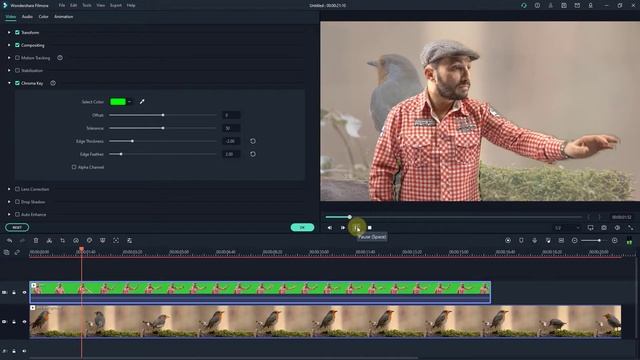Click the preview monitor display icon

(x=591, y=228)
